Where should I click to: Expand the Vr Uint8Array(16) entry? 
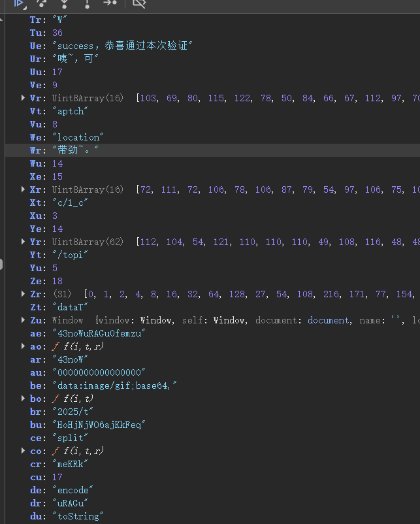click(x=23, y=98)
